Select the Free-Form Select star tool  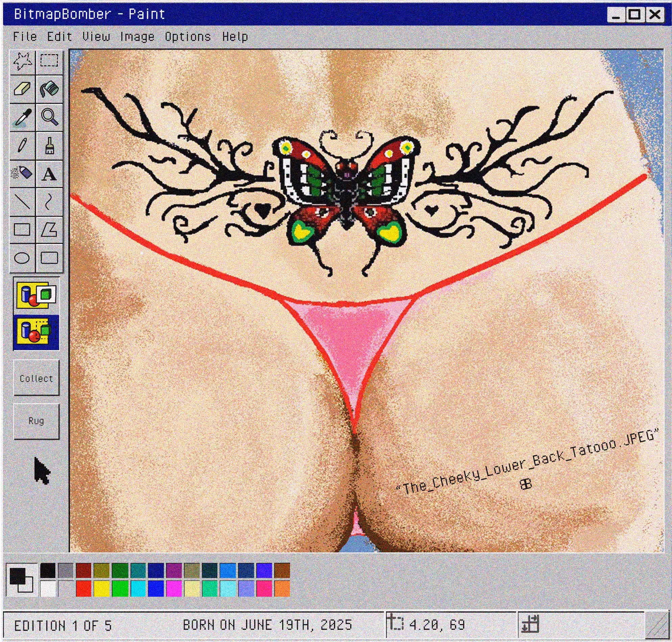point(23,62)
